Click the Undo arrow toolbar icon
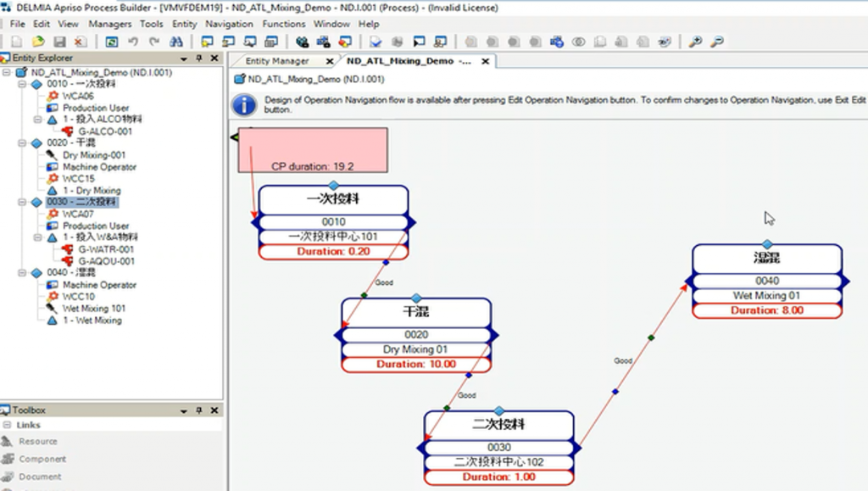Viewport: 868px width, 491px height. coord(133,41)
